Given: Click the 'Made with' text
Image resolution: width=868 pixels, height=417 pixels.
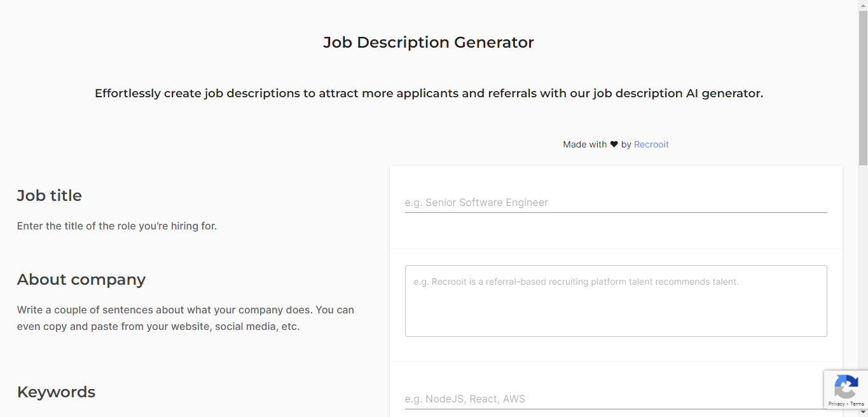Looking at the screenshot, I should coord(584,144).
